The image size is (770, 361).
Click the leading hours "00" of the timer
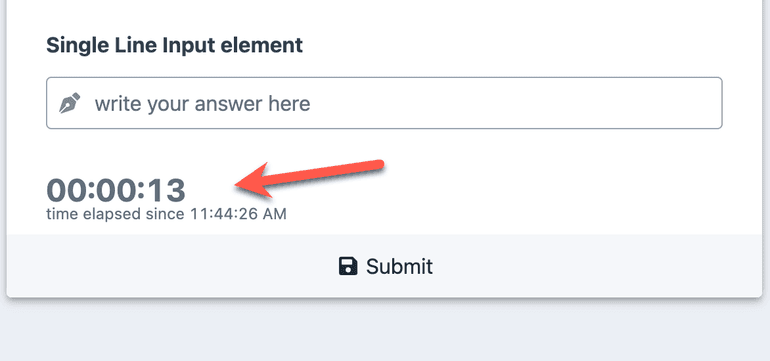tap(67, 190)
